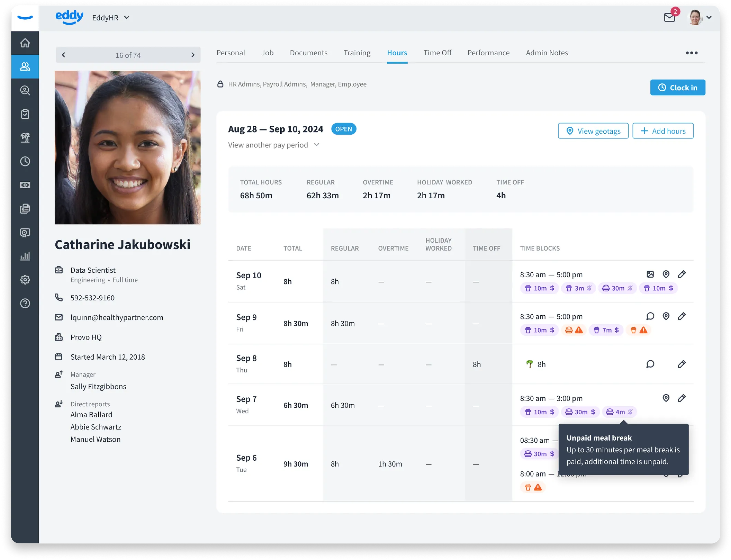Screen dimensions: 731x560
Task: Click Catharine Jakubowski's profile photo
Action: tap(128, 147)
